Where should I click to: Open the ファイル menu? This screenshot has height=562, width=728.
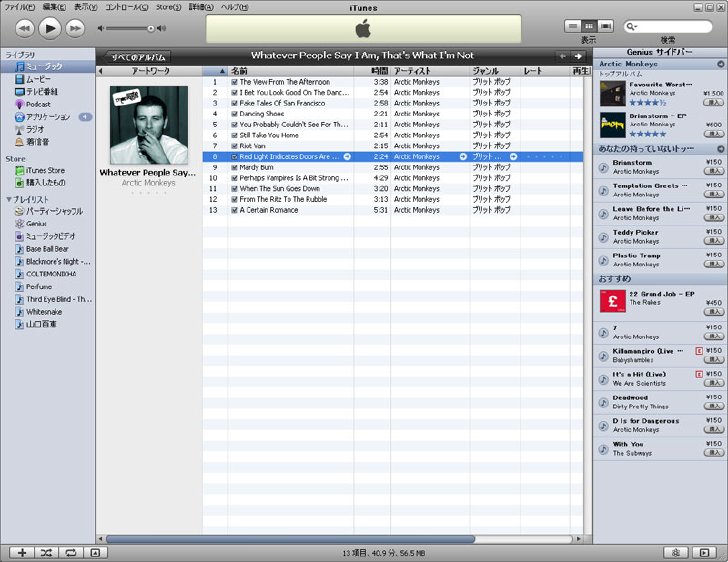tap(19, 7)
